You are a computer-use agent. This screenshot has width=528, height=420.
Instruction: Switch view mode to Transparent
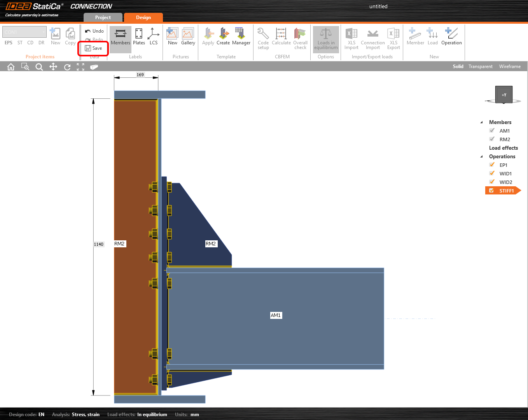480,66
